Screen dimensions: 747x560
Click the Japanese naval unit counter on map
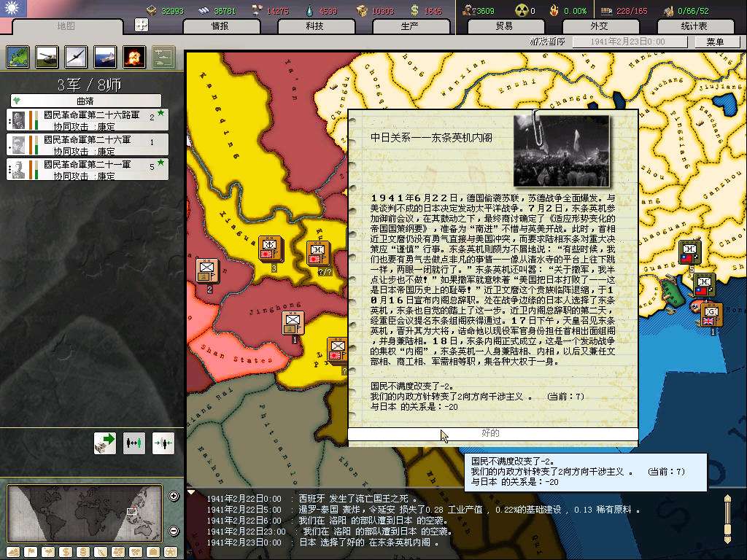270,249
